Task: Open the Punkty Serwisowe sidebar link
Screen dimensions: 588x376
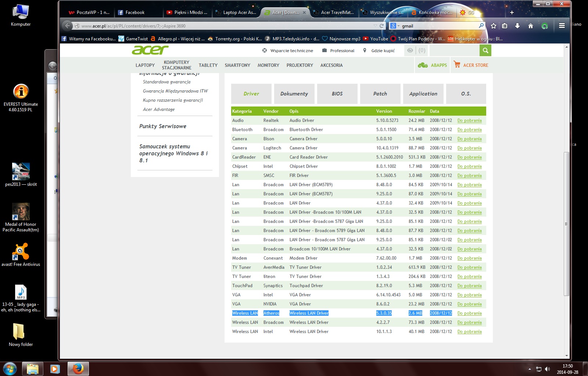Action: (x=163, y=126)
